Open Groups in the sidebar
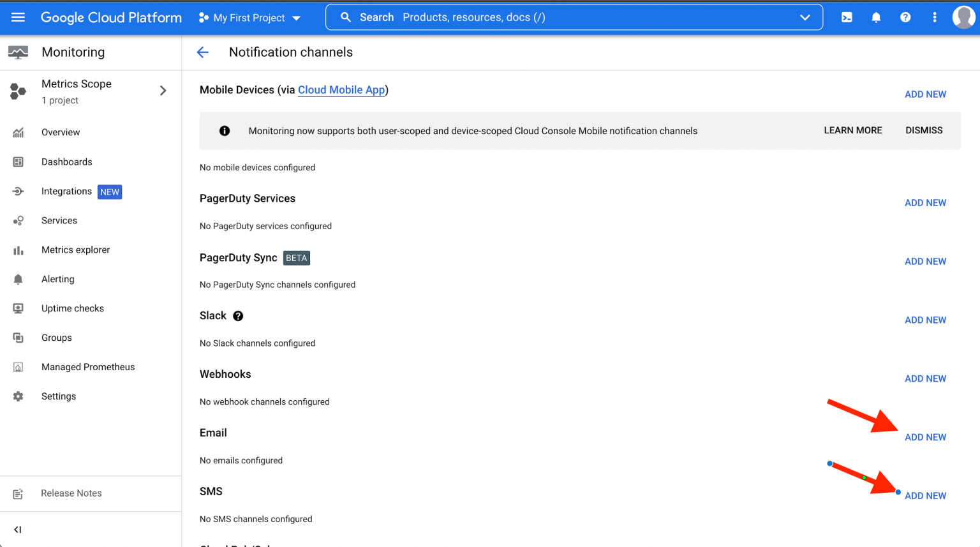The height and width of the screenshot is (547, 980). pos(57,338)
